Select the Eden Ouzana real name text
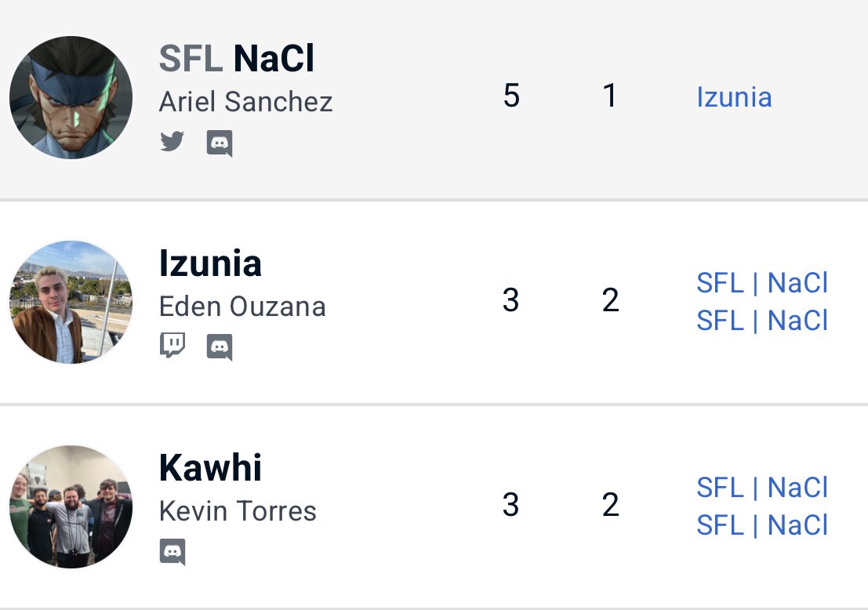 [242, 307]
